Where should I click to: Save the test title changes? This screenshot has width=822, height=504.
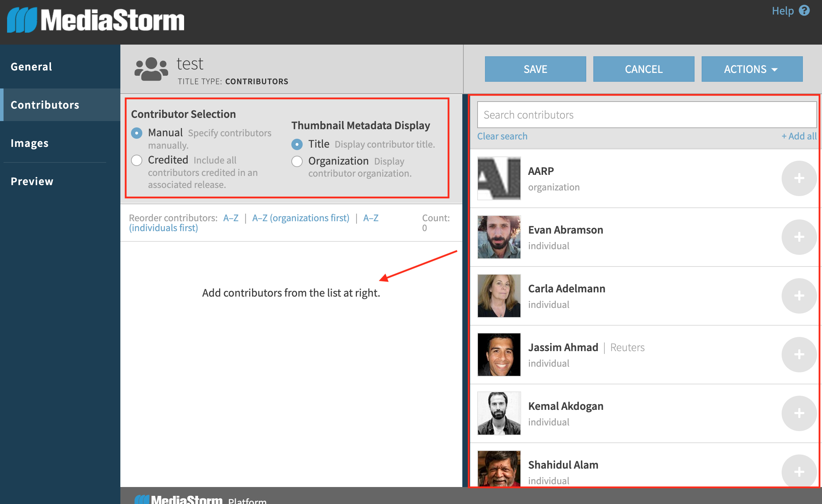[535, 69]
